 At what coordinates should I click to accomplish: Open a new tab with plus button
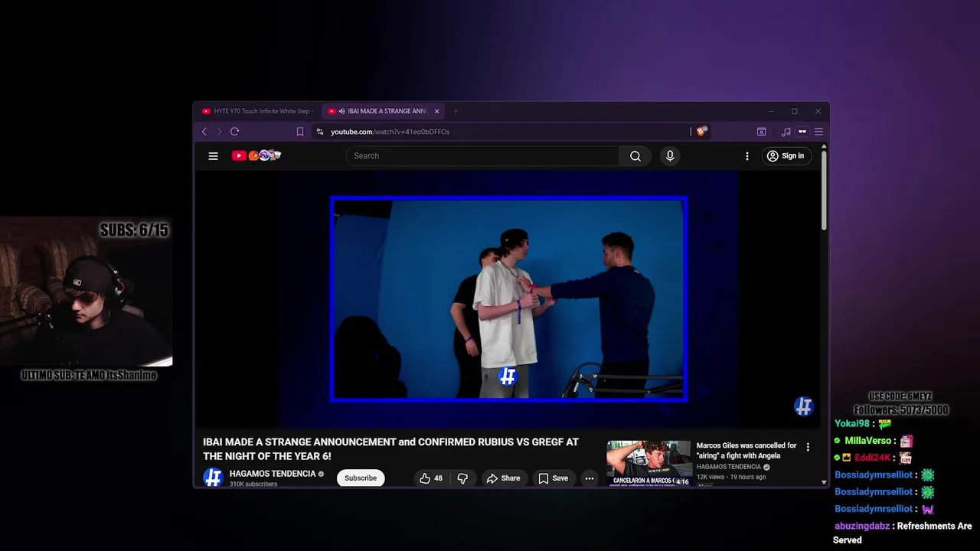(x=456, y=111)
